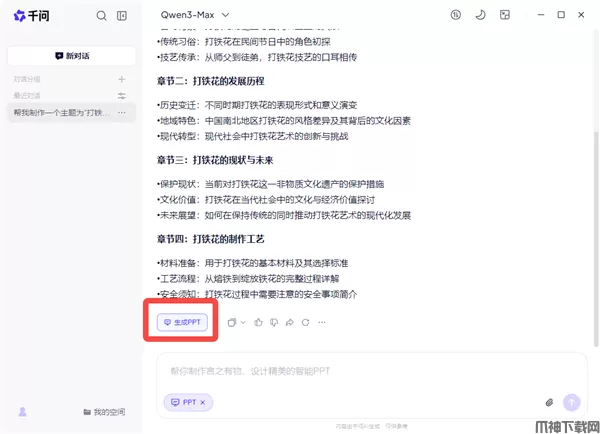Screen dimensions: 600x434
Task: Open more options for the listed conversation
Action: (x=122, y=113)
